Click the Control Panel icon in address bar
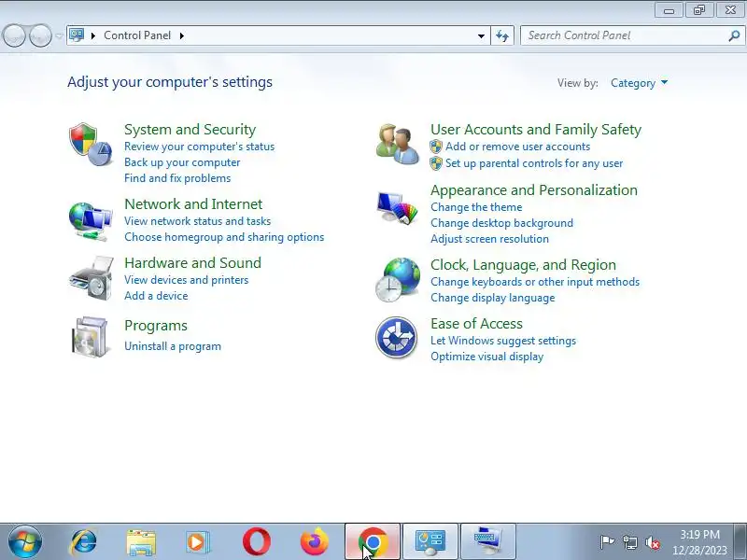747x560 pixels. click(77, 35)
